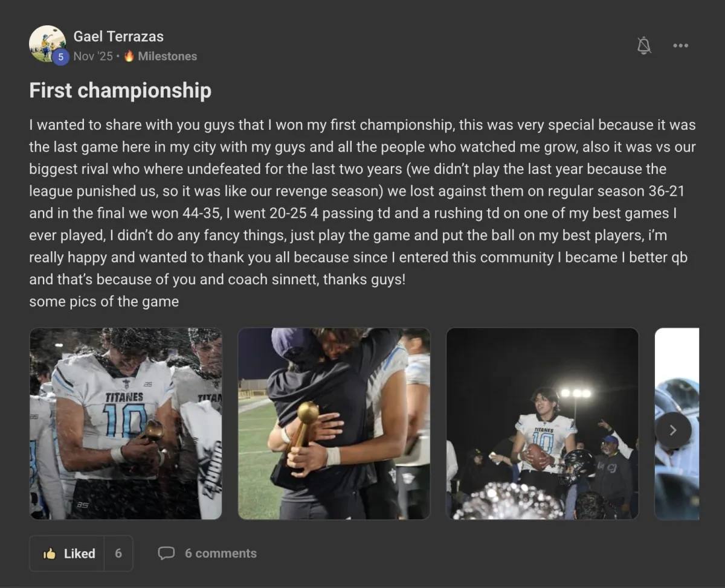Viewport: 725px width, 588px height.
Task: Open photo of player holding football
Action: [x=542, y=423]
